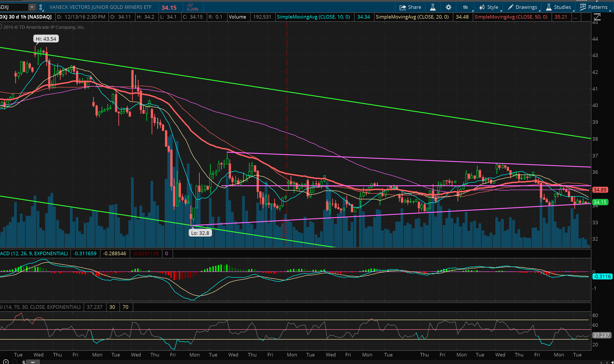
Task: Click the Share chart button
Action: coord(410,7)
